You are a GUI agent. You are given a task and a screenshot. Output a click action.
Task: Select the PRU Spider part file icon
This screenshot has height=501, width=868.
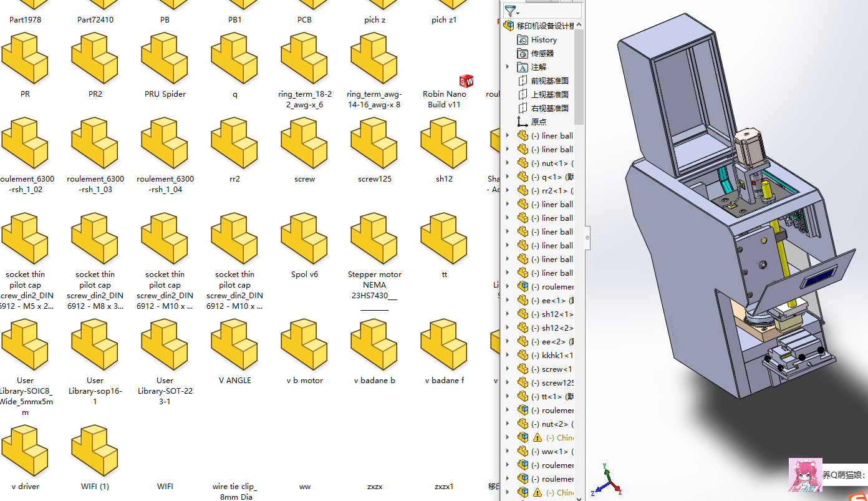165,58
